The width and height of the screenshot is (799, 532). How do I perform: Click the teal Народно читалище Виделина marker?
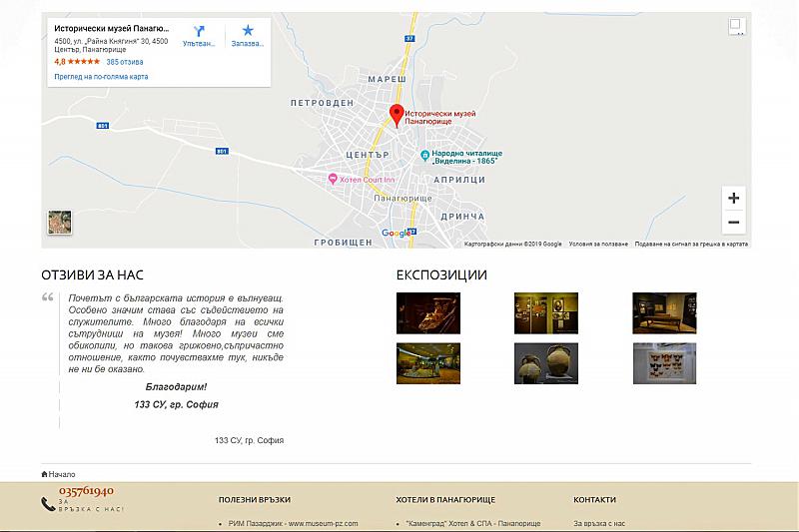(424, 156)
